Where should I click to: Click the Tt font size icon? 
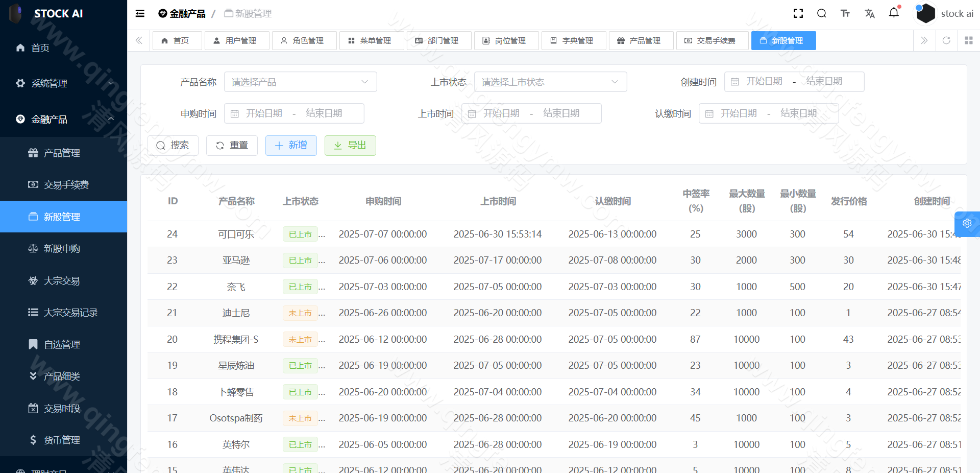click(845, 14)
